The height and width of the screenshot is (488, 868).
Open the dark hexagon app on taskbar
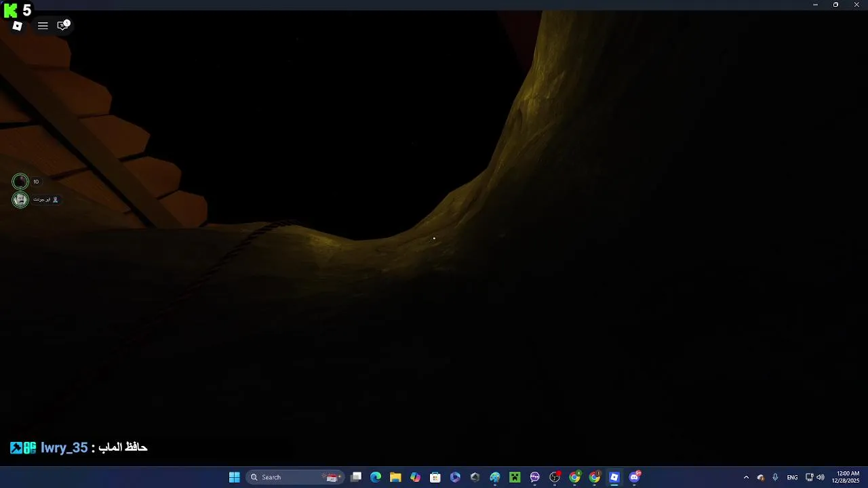coord(475,477)
